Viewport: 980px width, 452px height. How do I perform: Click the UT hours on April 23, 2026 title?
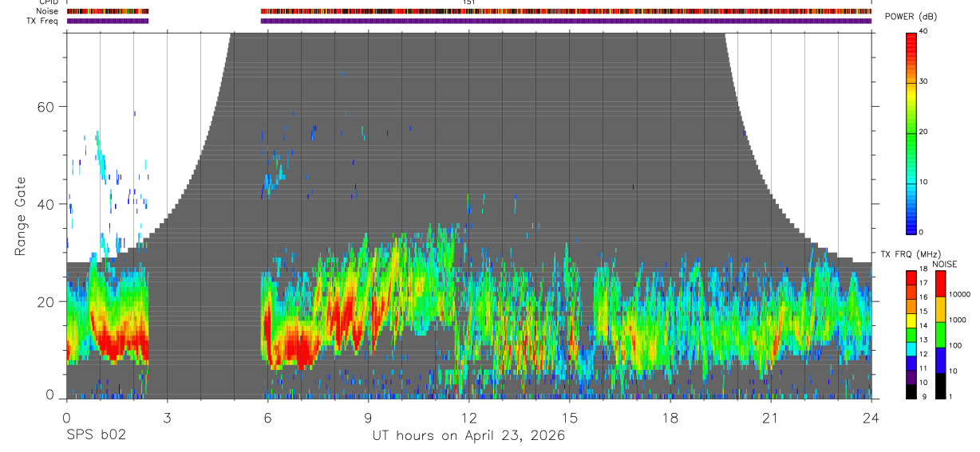point(468,436)
